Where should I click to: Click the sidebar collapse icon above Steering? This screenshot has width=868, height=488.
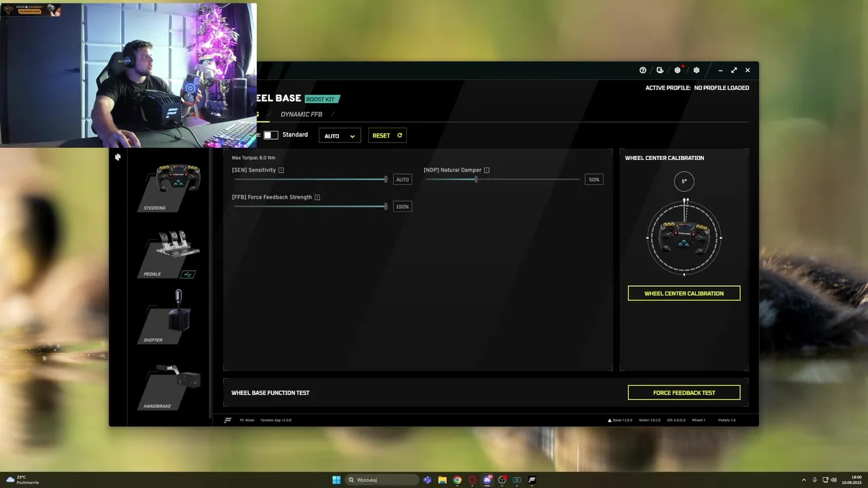click(118, 157)
